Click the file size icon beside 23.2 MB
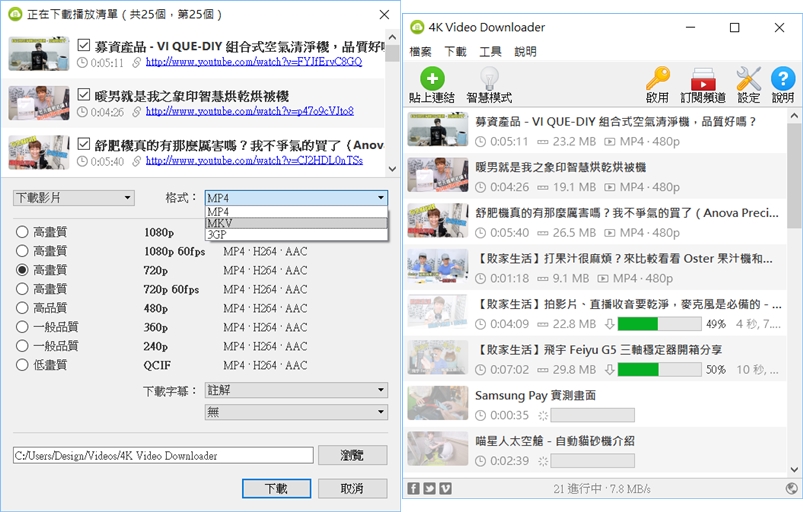 click(x=542, y=142)
